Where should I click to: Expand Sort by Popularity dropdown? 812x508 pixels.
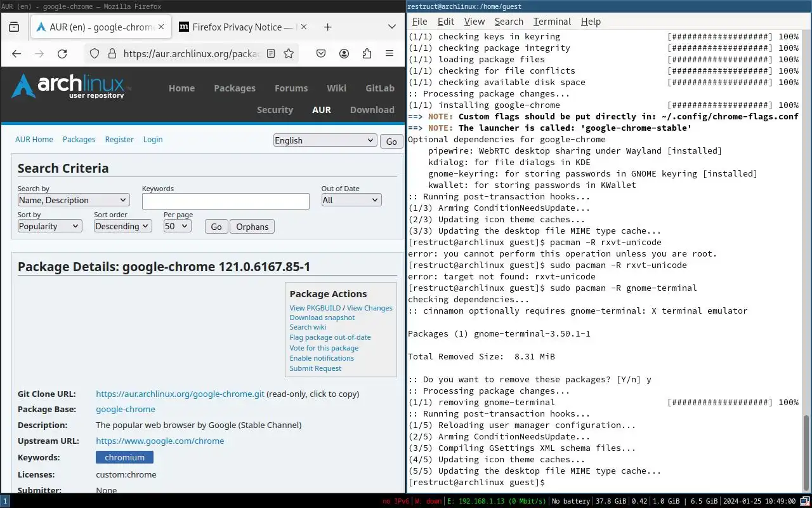pyautogui.click(x=49, y=226)
